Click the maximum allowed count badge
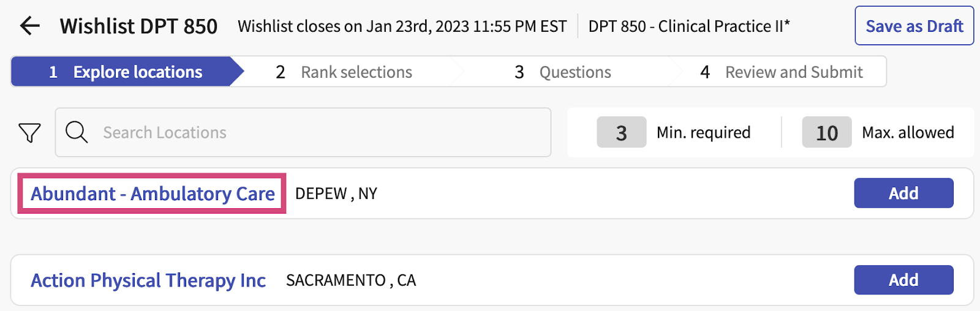The width and height of the screenshot is (980, 311). (826, 132)
